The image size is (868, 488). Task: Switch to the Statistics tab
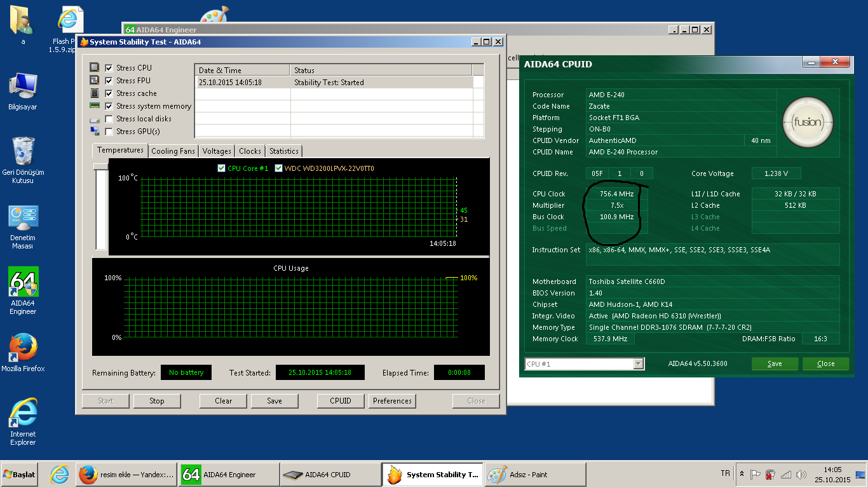(283, 151)
